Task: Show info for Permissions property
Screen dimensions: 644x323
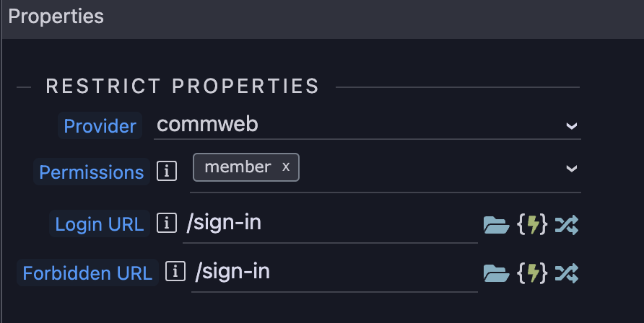Action: (x=167, y=171)
